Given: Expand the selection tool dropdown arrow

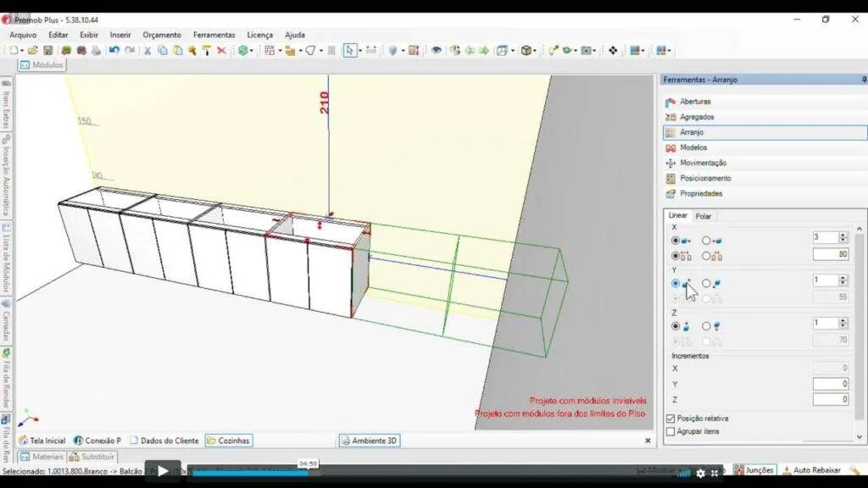Looking at the screenshot, I should point(359,51).
